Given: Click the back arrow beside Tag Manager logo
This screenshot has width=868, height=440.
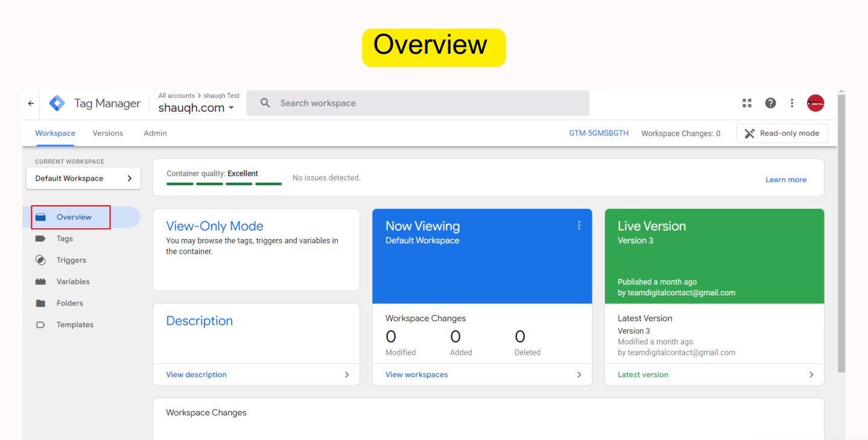Looking at the screenshot, I should coord(31,103).
